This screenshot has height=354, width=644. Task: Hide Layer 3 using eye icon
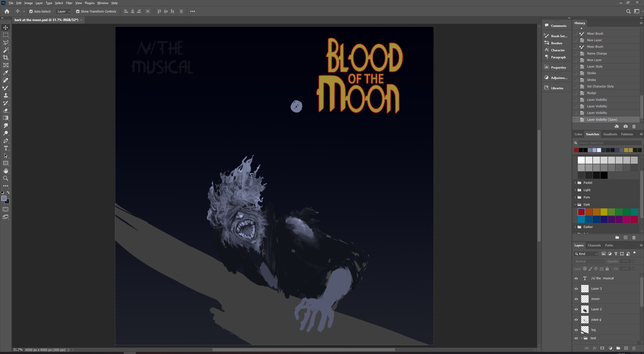[x=576, y=289]
